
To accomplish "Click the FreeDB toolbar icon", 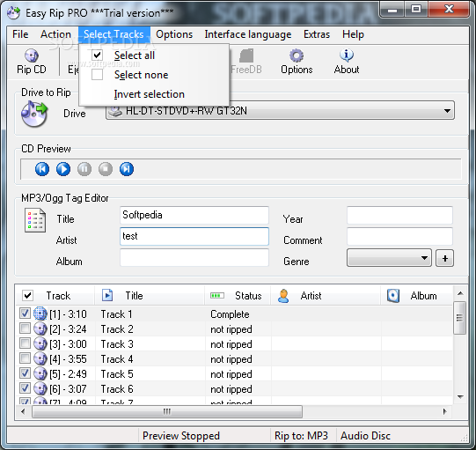I will pos(246,55).
